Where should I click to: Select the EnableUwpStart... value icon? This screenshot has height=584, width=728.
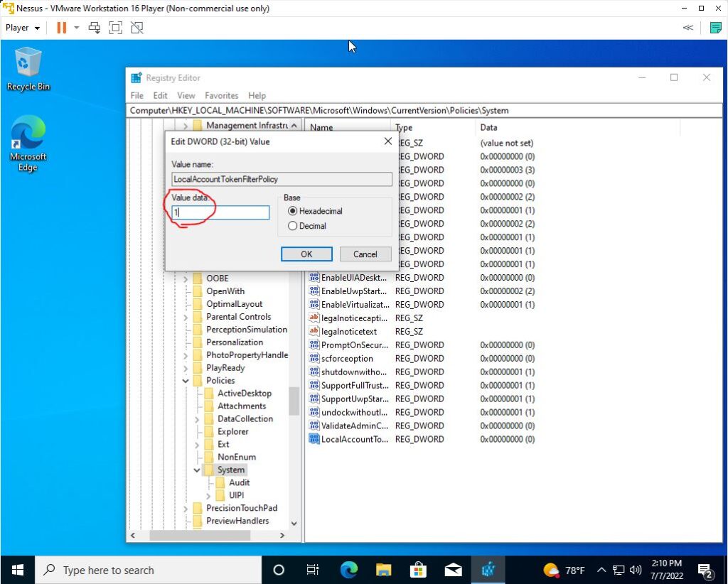[314, 291]
